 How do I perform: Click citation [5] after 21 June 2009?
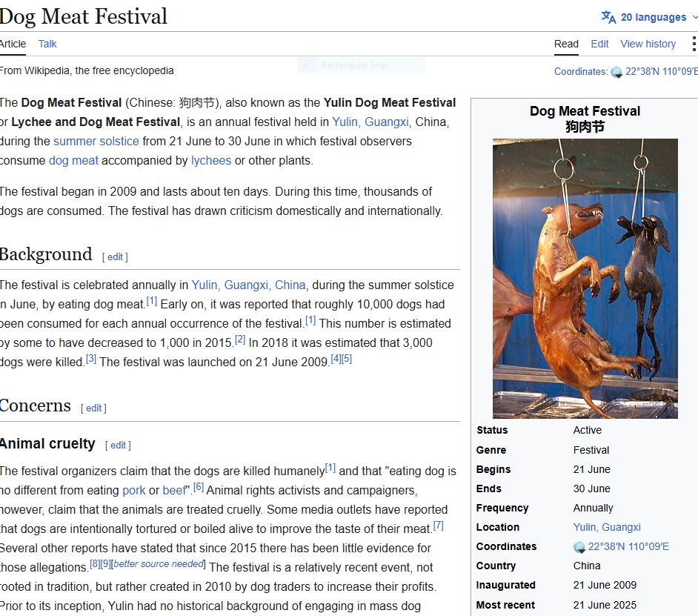346,358
